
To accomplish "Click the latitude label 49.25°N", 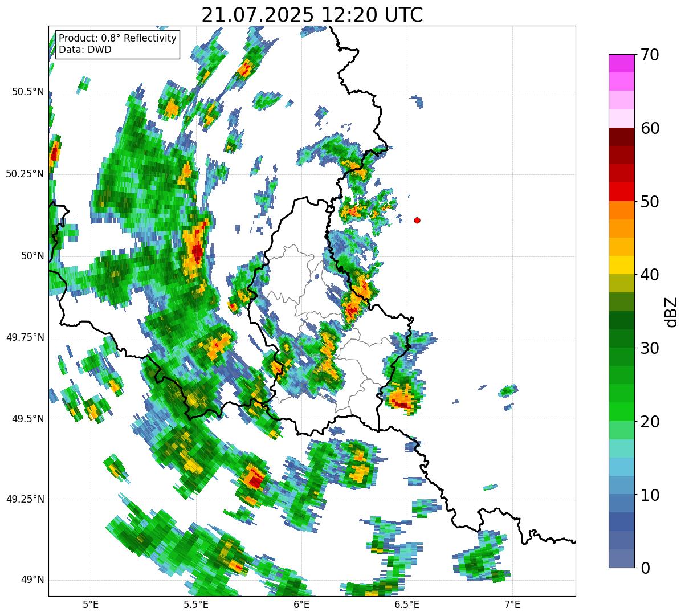I will 25,500.
